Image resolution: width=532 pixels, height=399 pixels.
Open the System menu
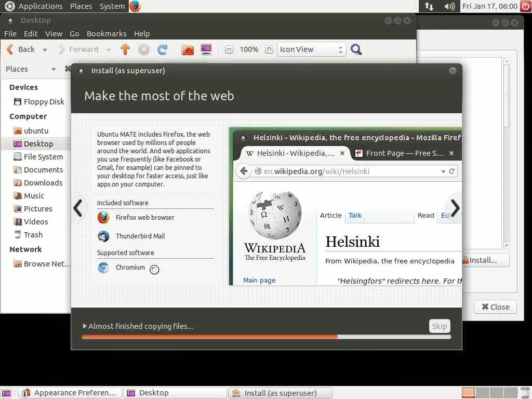coord(112,6)
